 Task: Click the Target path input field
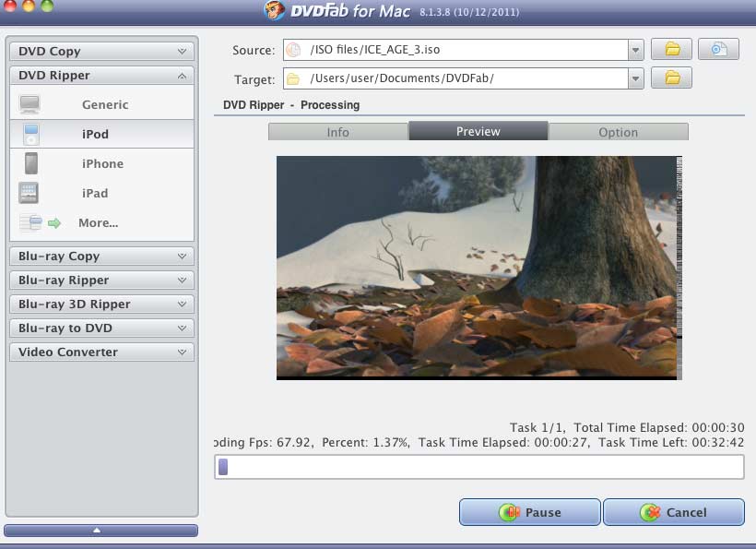(x=455, y=78)
